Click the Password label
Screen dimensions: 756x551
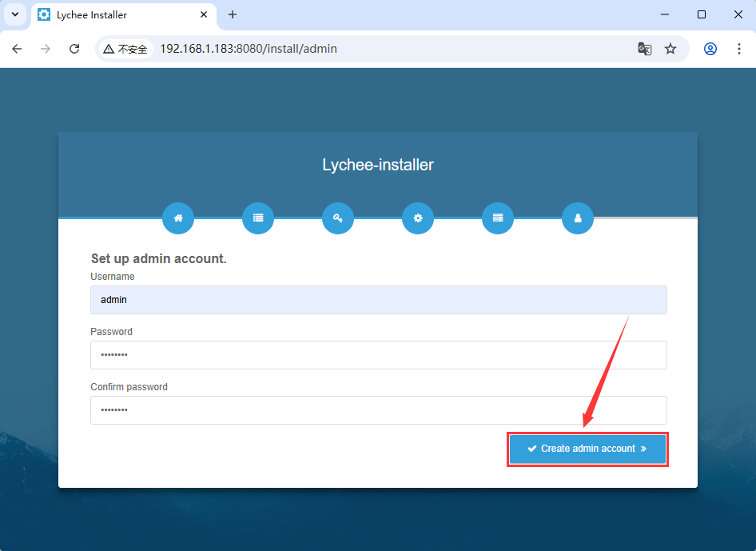pyautogui.click(x=111, y=331)
